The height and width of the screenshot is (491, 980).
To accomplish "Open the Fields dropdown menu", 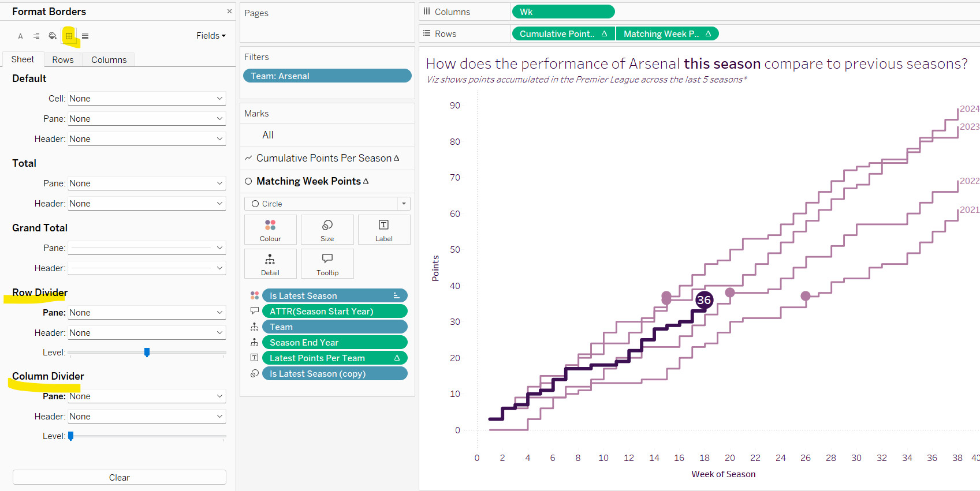I will pos(211,36).
